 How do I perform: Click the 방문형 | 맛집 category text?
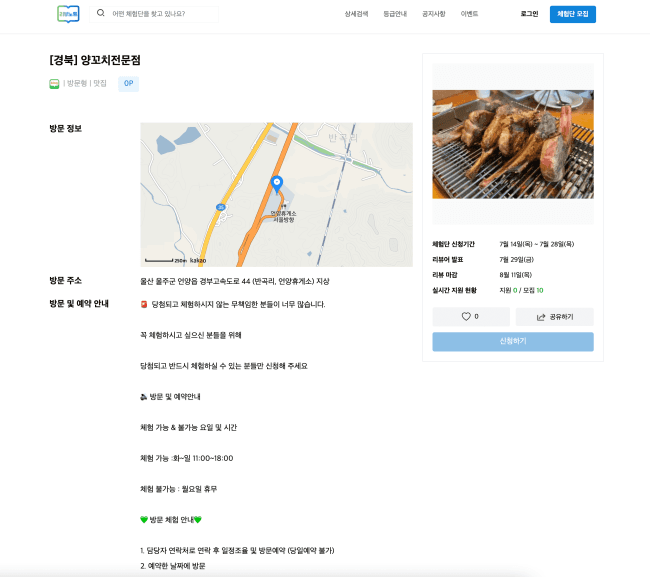(87, 83)
